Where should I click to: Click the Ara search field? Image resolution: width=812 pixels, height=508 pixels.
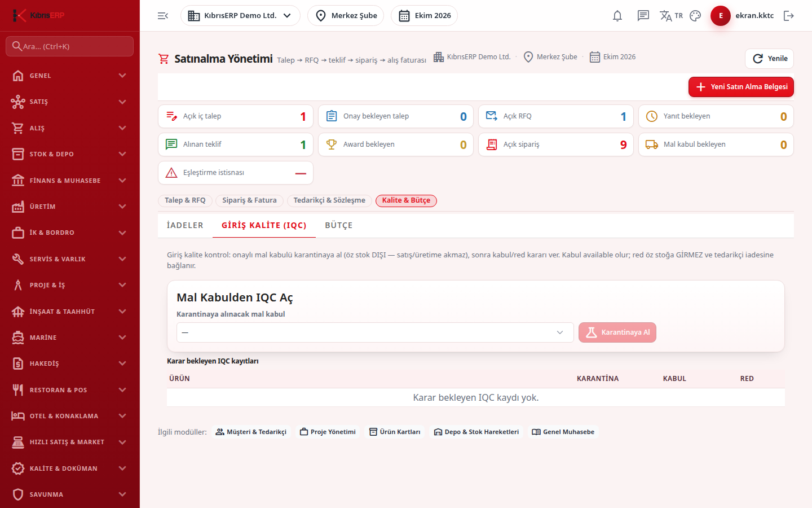click(70, 46)
